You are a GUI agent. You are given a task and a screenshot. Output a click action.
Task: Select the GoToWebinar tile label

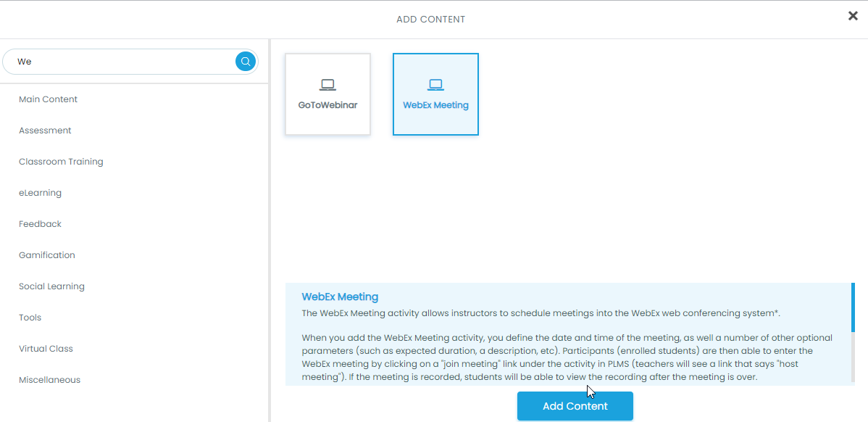[327, 105]
